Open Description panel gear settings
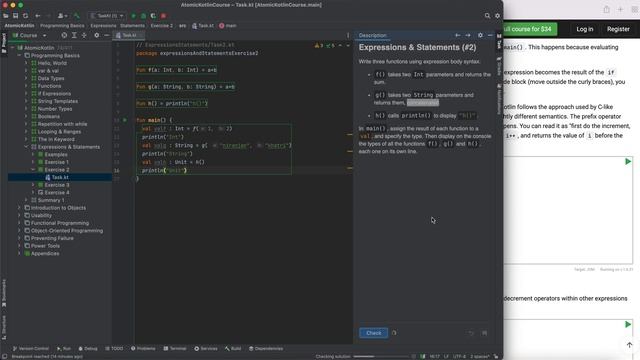The image size is (640, 360). point(480,36)
